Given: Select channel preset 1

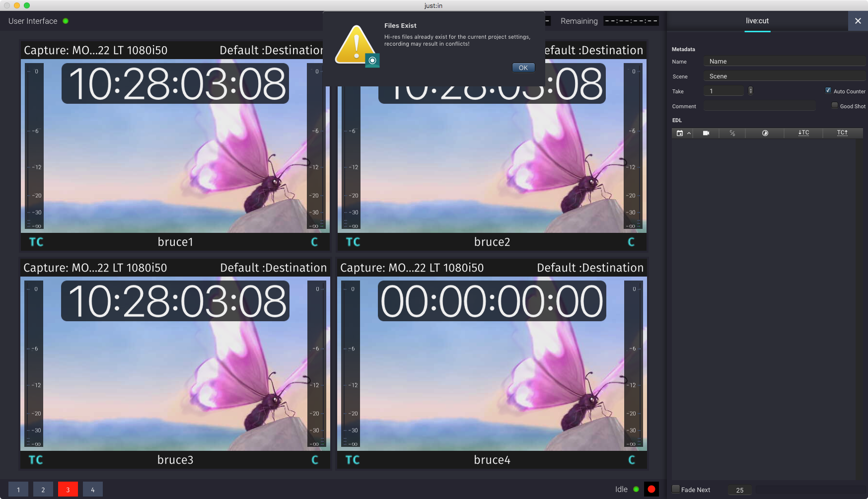Looking at the screenshot, I should pos(18,490).
